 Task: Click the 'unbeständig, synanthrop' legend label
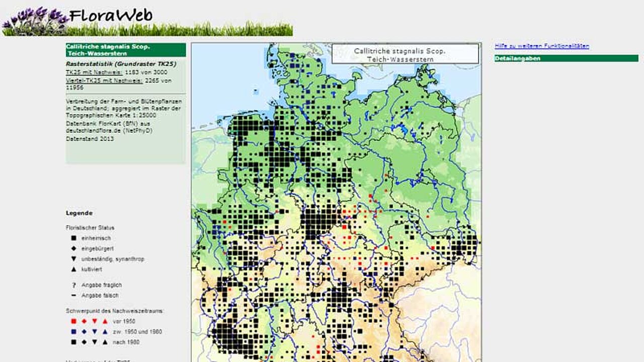pyautogui.click(x=113, y=259)
